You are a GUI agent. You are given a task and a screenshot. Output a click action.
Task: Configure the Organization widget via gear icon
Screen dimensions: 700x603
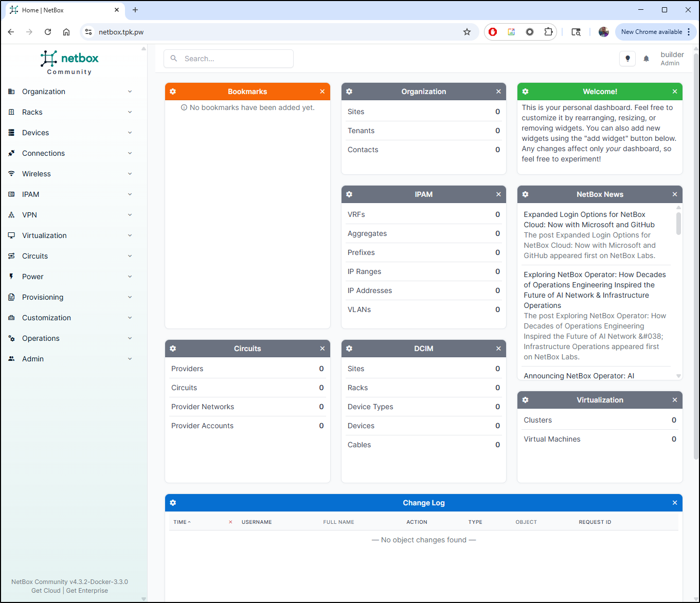[x=349, y=92]
